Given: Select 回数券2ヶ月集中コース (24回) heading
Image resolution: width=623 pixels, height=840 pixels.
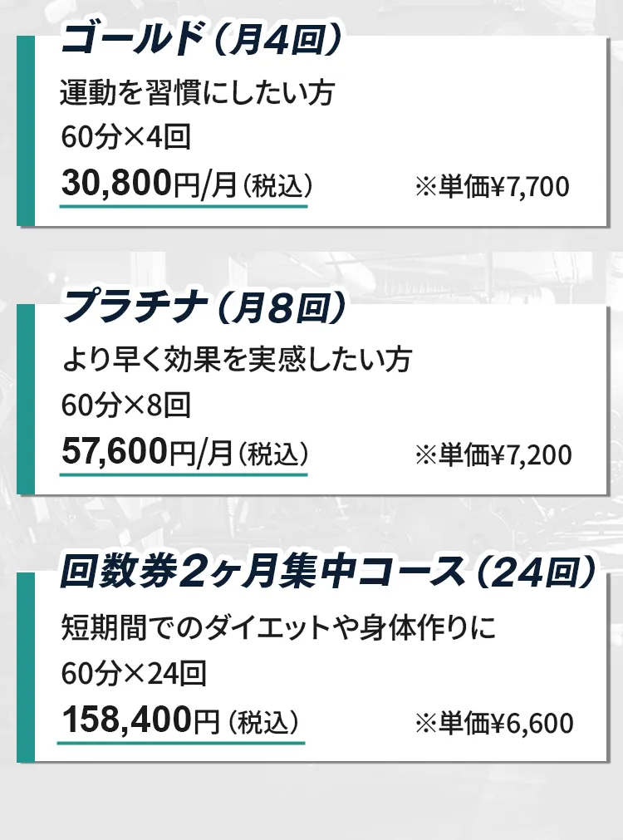Looking at the screenshot, I should (328, 572).
